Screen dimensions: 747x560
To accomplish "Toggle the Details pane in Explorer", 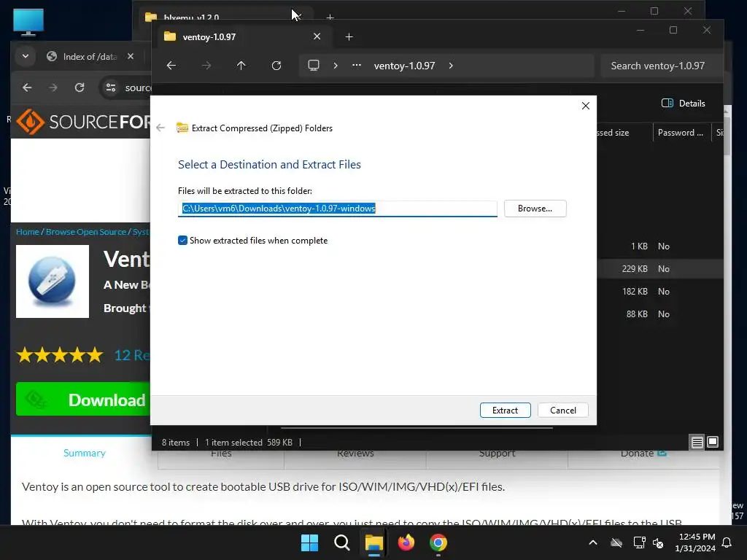I will tap(683, 104).
